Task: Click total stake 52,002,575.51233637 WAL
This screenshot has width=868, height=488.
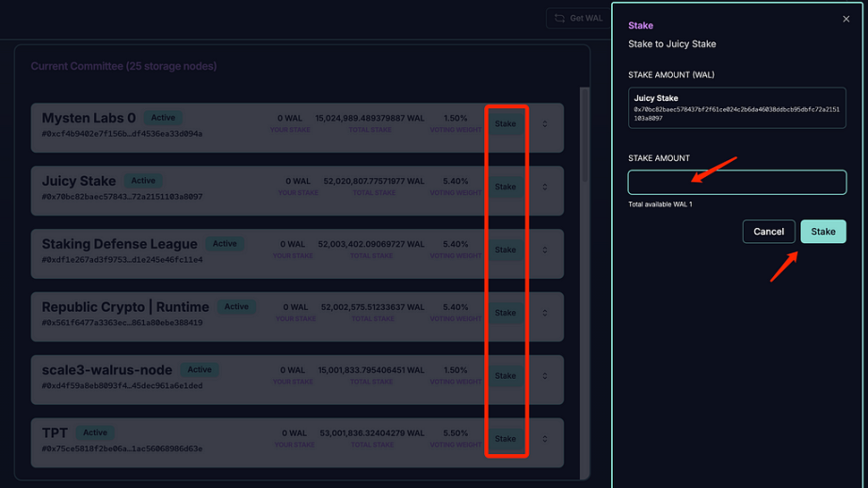Action: (x=373, y=307)
